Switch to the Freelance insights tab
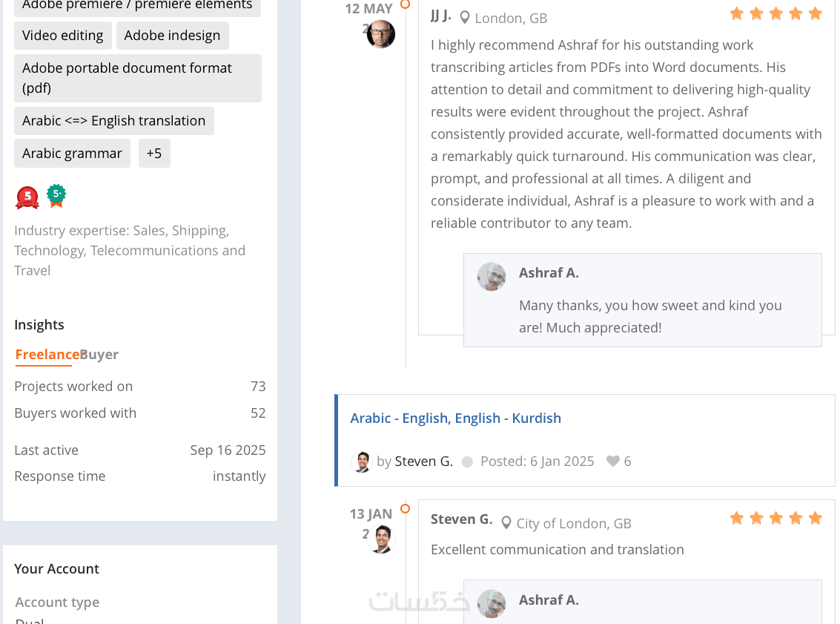The width and height of the screenshot is (840, 624). [x=47, y=355]
